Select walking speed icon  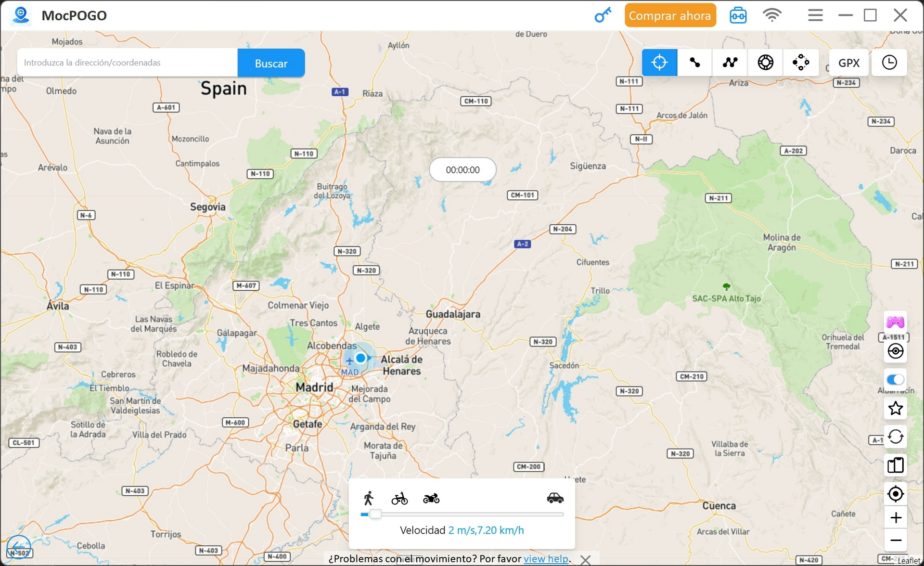coord(369,498)
